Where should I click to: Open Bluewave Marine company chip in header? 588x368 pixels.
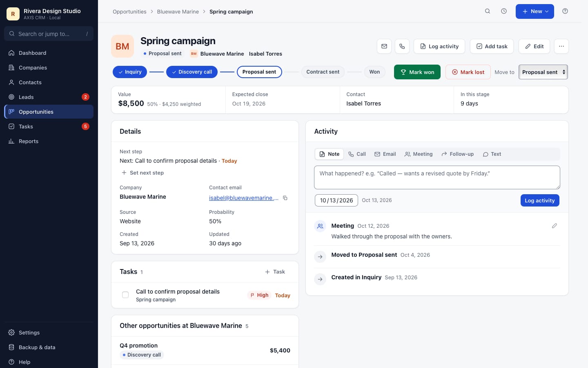coord(217,54)
